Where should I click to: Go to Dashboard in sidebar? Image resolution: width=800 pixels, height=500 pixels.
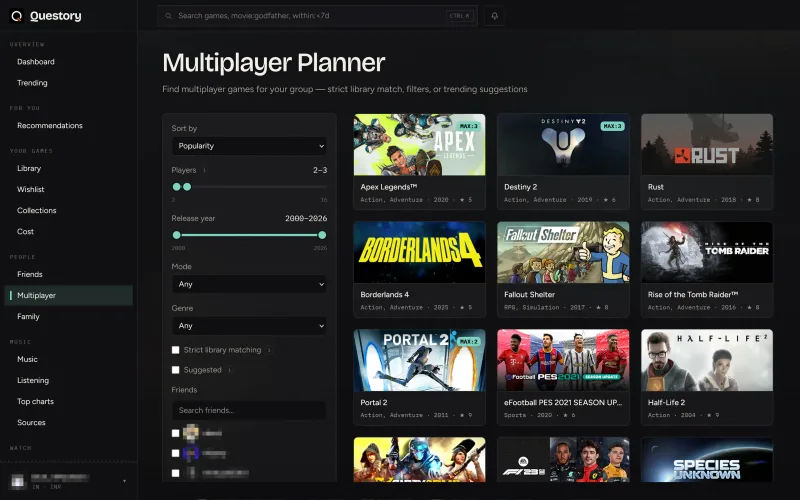(x=36, y=62)
